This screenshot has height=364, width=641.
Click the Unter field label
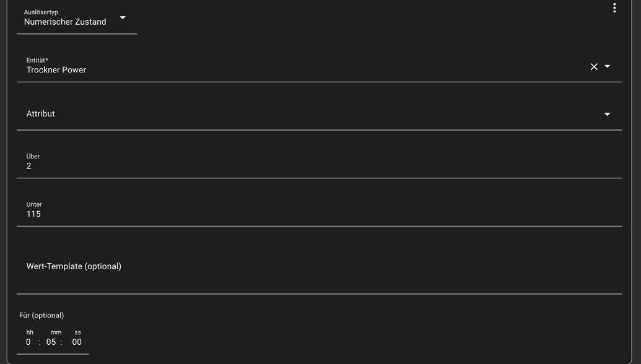[x=34, y=204]
